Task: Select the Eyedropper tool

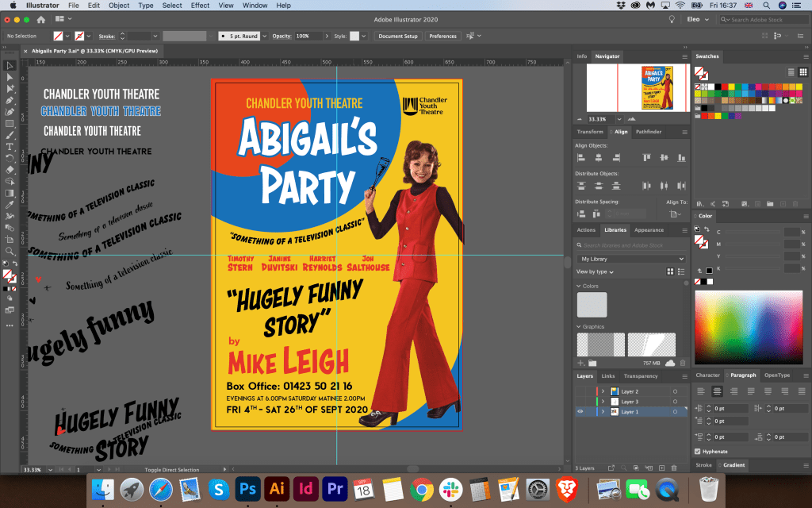Action: (10, 204)
